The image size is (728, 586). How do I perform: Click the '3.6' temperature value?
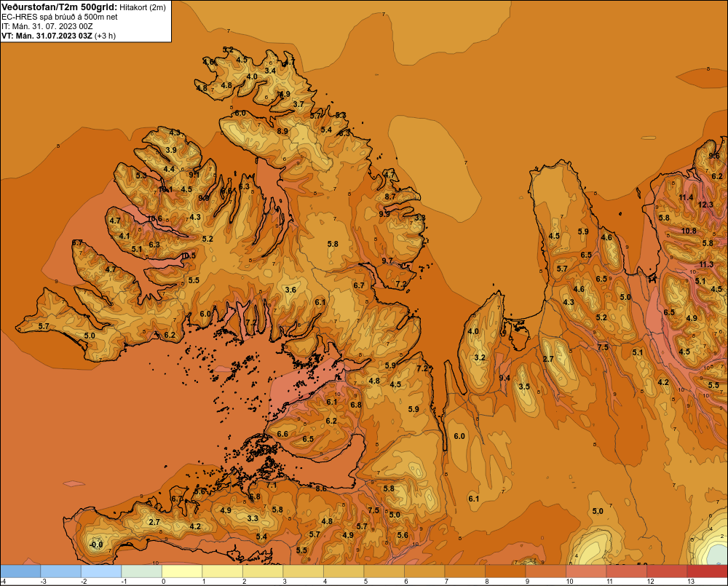click(x=290, y=290)
